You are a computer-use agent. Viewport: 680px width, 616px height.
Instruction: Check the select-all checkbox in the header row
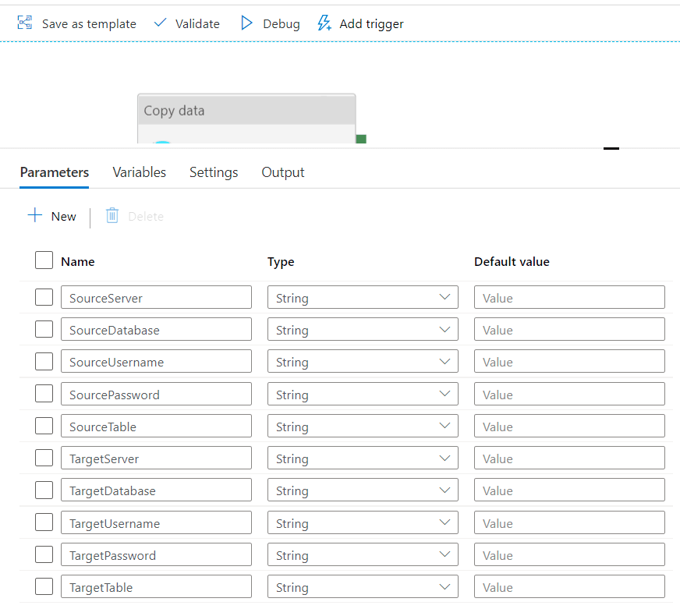44,260
